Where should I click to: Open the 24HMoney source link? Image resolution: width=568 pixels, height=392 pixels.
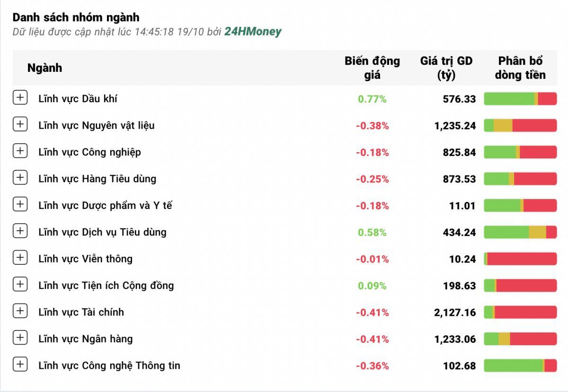[x=253, y=32]
